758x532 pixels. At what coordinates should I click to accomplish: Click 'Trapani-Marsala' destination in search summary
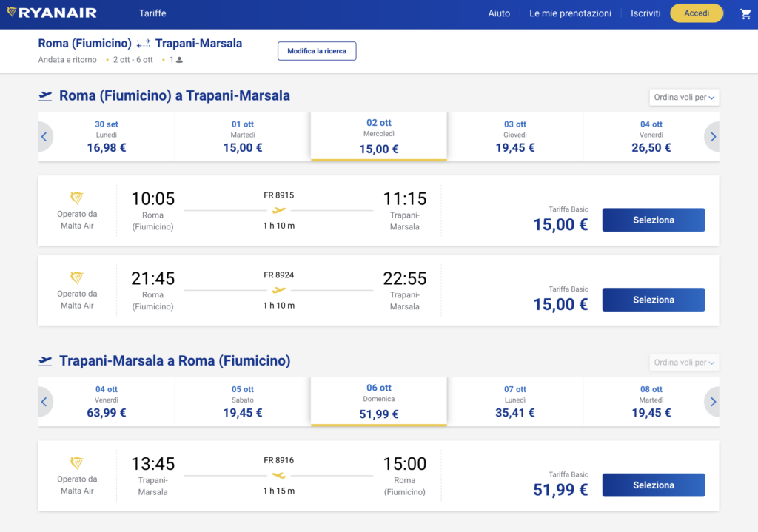[198, 44]
